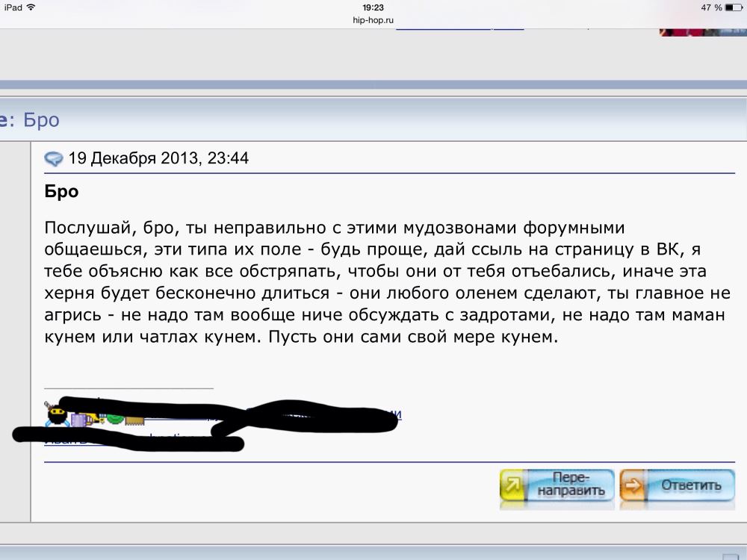Screen dimensions: 747x560
Task: Click the post date 19 Декабря 2013, 23:44
Action: pyautogui.click(x=158, y=158)
